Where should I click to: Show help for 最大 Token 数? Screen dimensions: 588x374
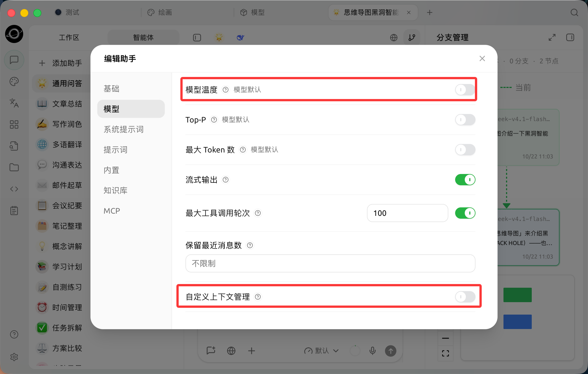coord(243,150)
